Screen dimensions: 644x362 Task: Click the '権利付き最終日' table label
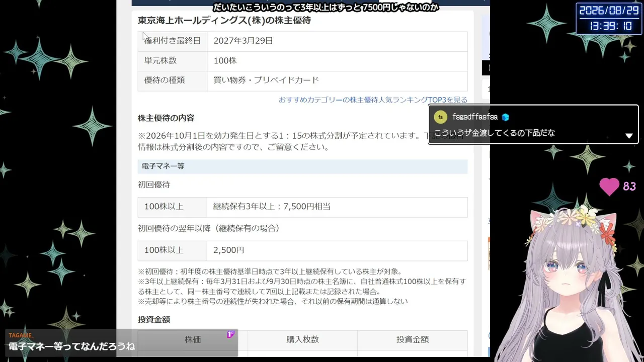click(x=173, y=41)
